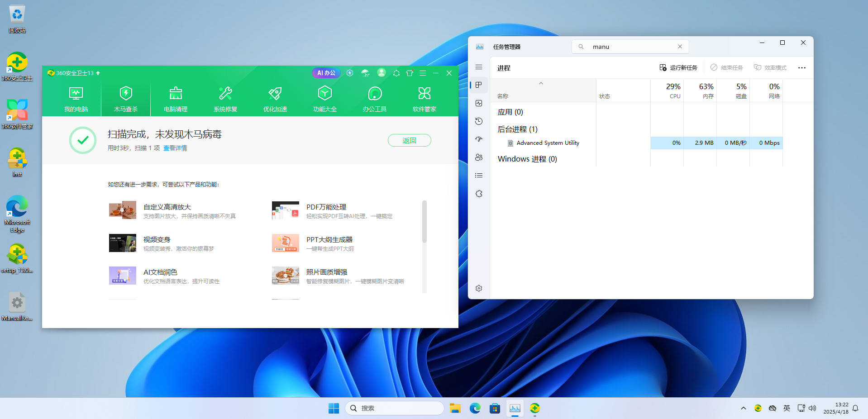This screenshot has width=868, height=419.
Task: Click the 360 taskbar icon
Action: pyautogui.click(x=535, y=408)
